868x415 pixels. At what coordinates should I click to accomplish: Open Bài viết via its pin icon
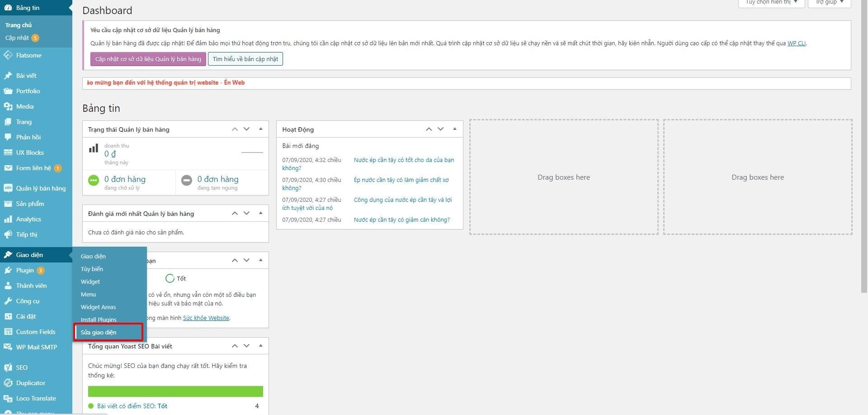8,76
